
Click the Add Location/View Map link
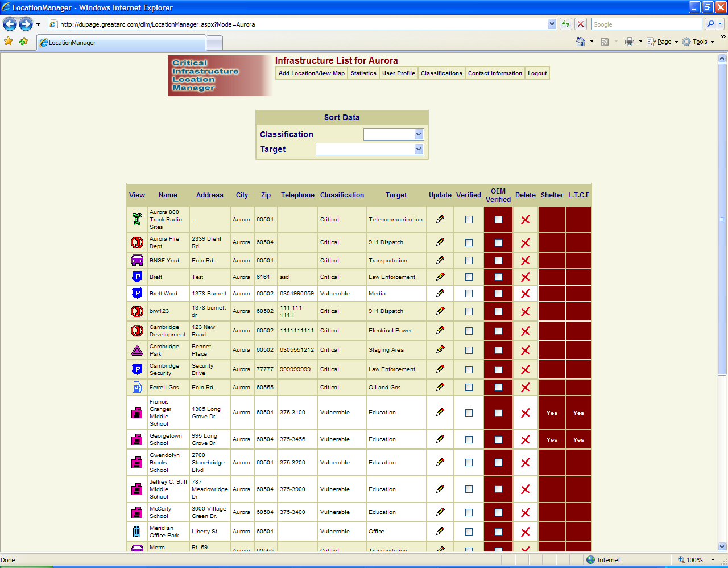(x=311, y=73)
